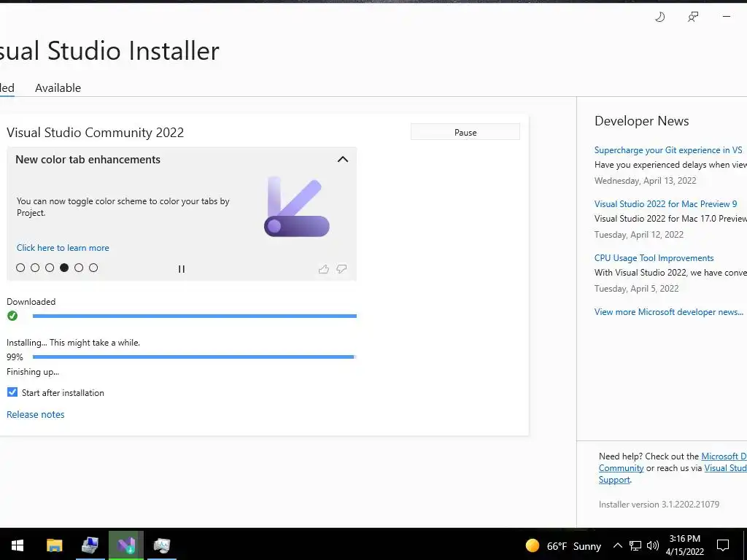Select the fourth filled slideshow dot
747x560 pixels.
click(64, 268)
